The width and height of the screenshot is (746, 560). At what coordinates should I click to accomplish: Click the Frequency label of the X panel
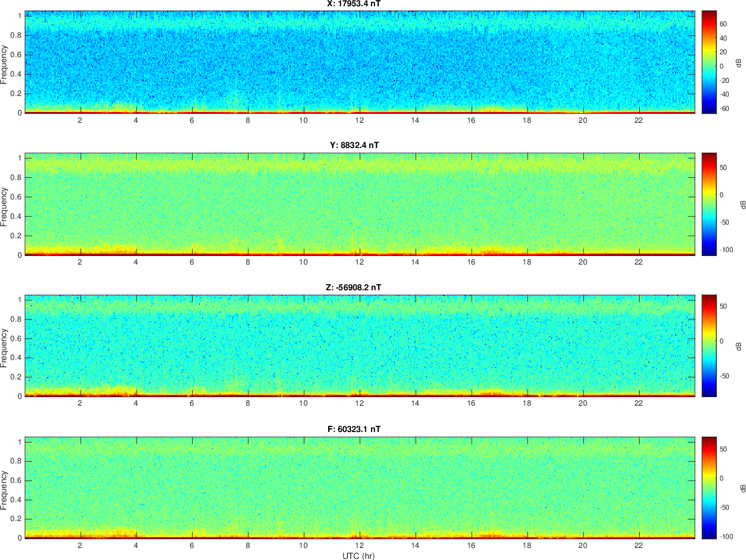point(5,65)
